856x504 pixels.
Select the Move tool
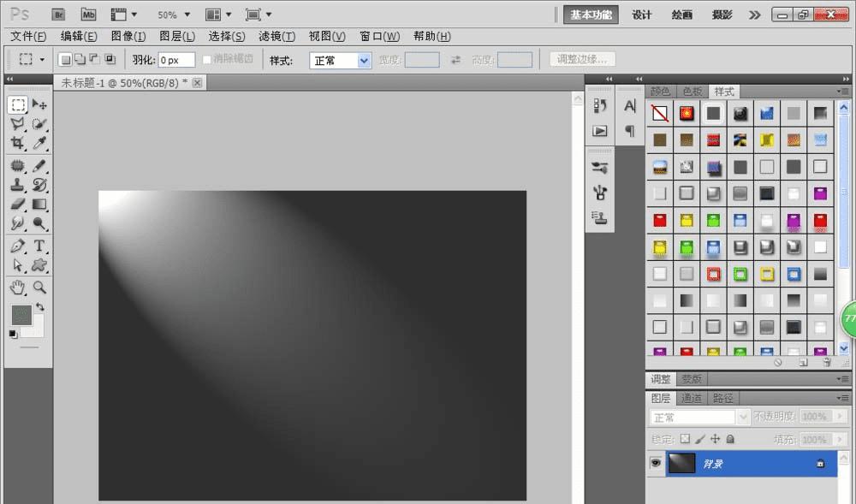click(x=39, y=104)
